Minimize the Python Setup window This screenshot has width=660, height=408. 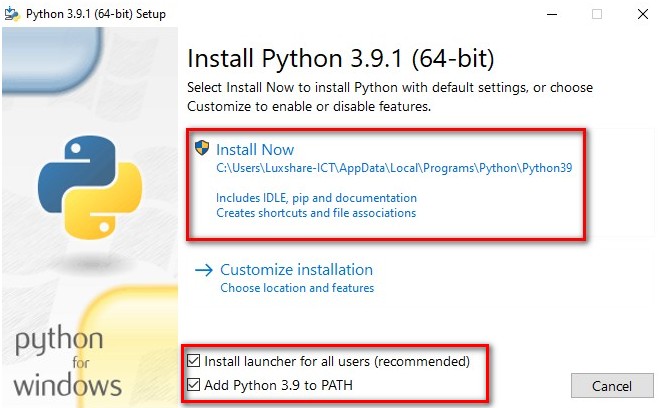(552, 14)
